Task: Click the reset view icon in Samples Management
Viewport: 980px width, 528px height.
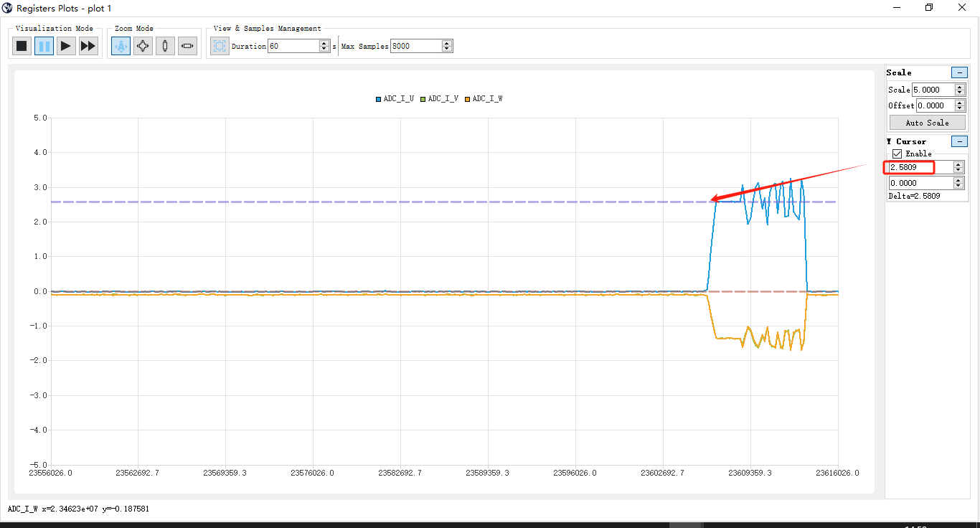Action: tap(220, 45)
